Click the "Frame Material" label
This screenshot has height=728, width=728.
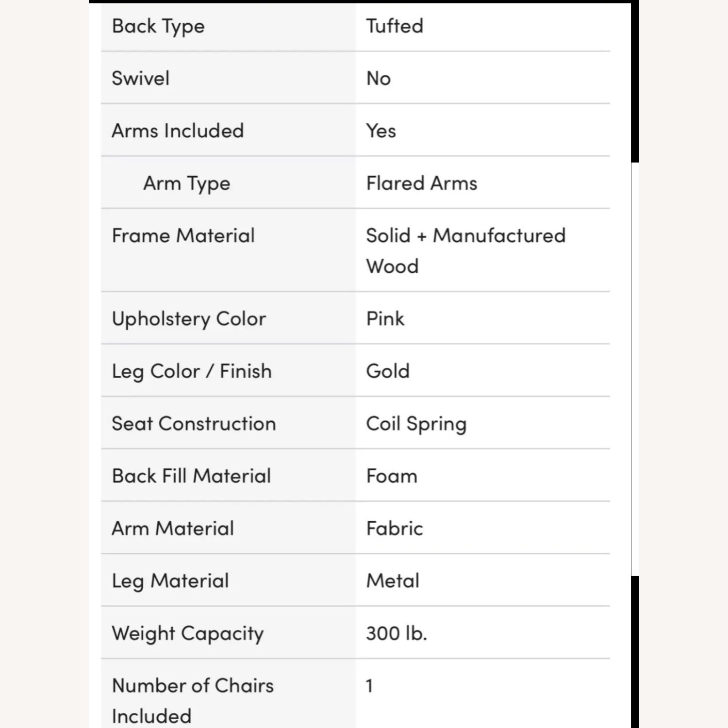[183, 236]
